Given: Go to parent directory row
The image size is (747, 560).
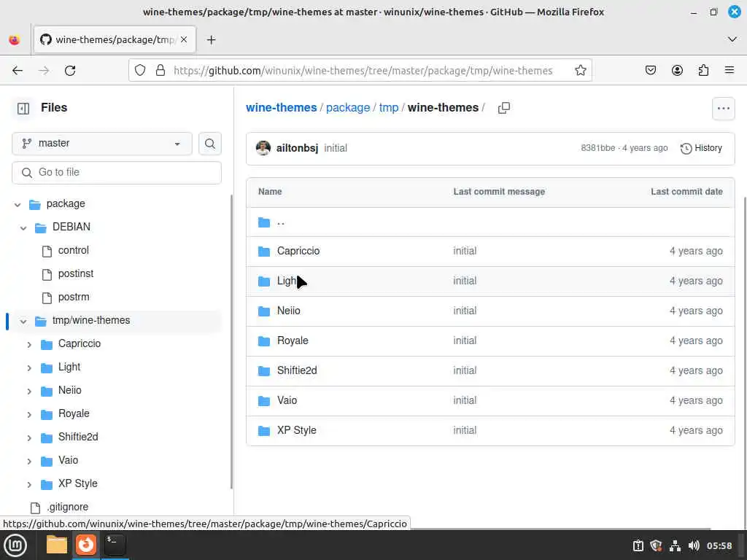Looking at the screenshot, I should click(490, 222).
